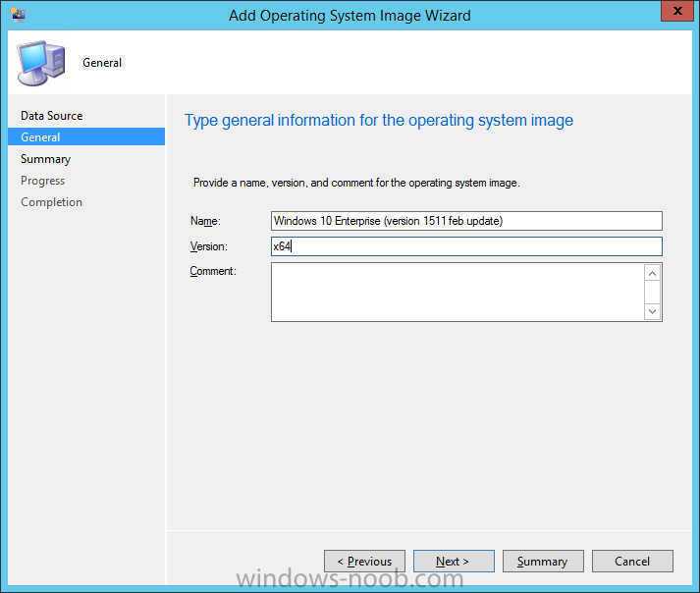Click the window title text
Image resolution: width=700 pixels, height=593 pixels.
tap(350, 15)
